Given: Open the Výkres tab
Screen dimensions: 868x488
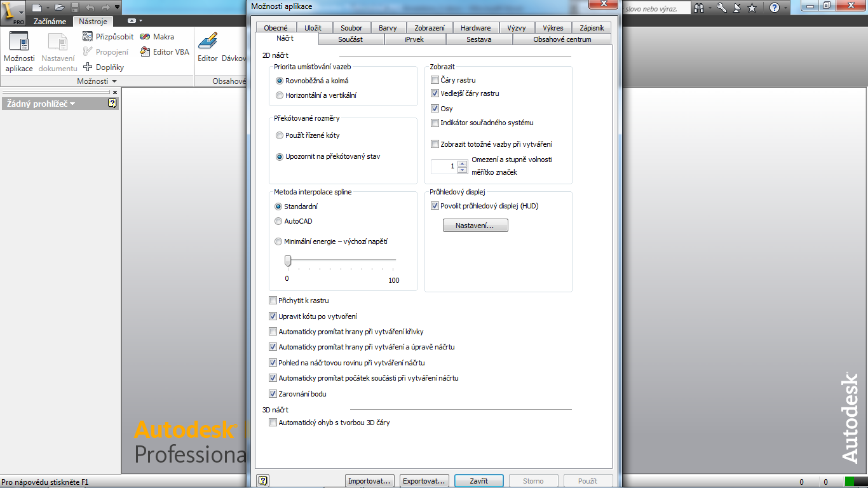Looking at the screenshot, I should (x=553, y=28).
